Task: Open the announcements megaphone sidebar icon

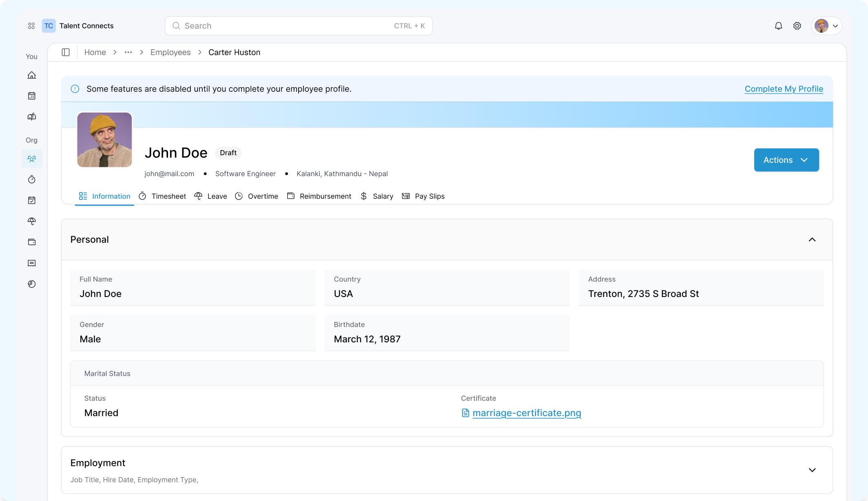Action: tap(32, 117)
